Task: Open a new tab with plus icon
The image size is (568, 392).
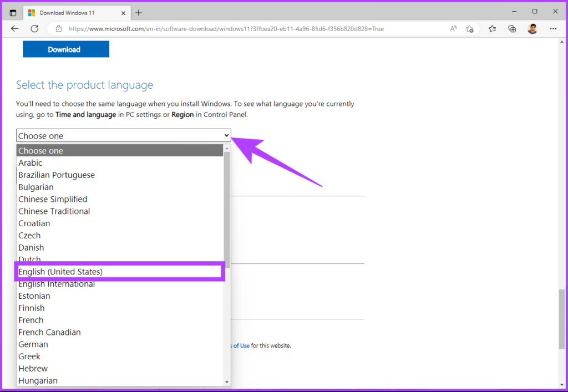Action: click(138, 13)
